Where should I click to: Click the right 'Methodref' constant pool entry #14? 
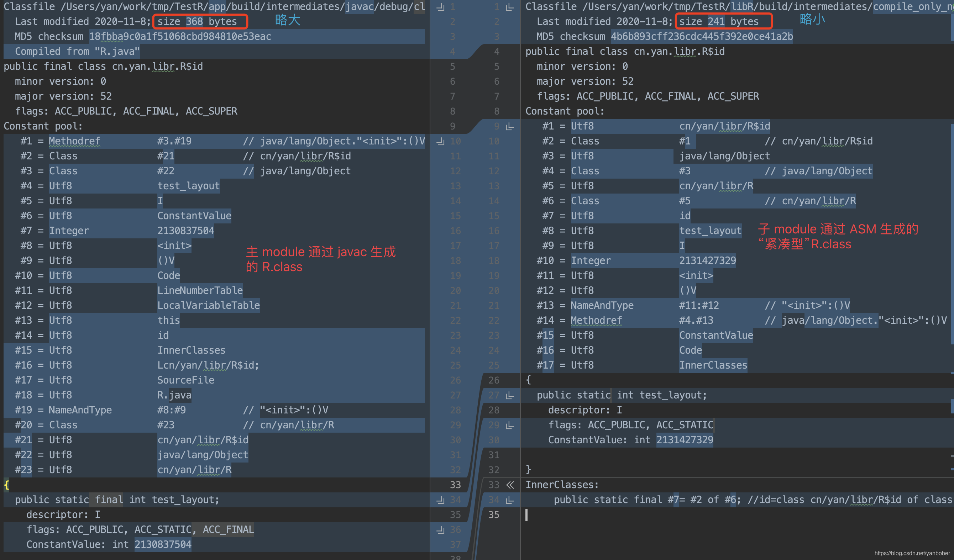pos(596,321)
